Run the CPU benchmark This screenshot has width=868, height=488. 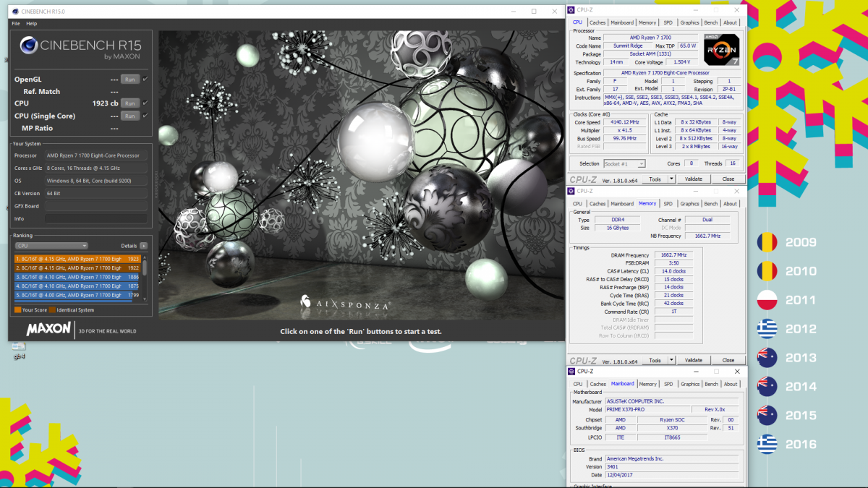(x=129, y=103)
